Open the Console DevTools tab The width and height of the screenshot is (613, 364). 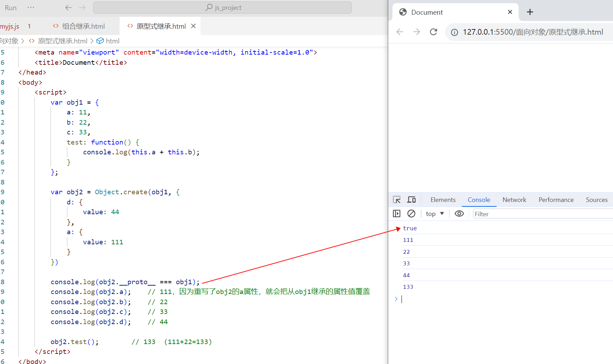tap(479, 200)
